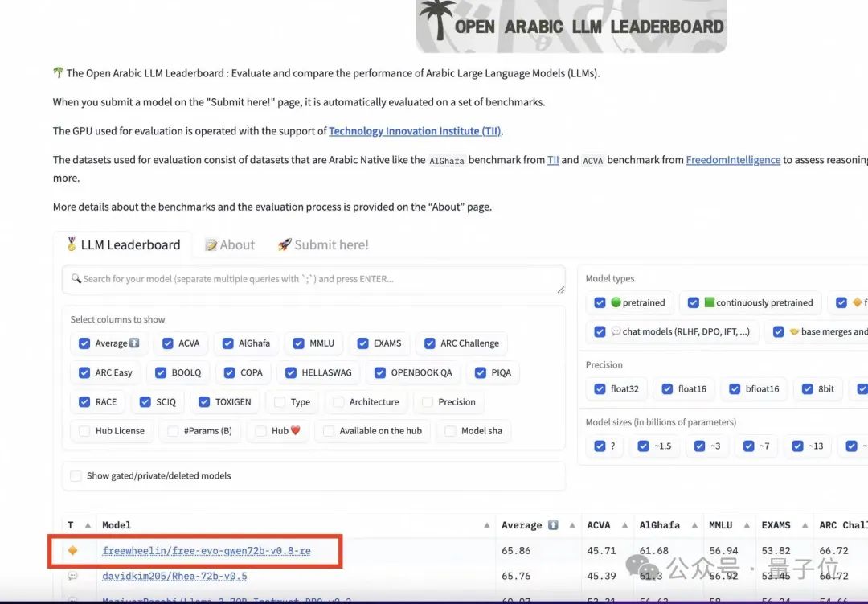
Task: Click the sort arrow in the ACVA column header
Action: 623,525
